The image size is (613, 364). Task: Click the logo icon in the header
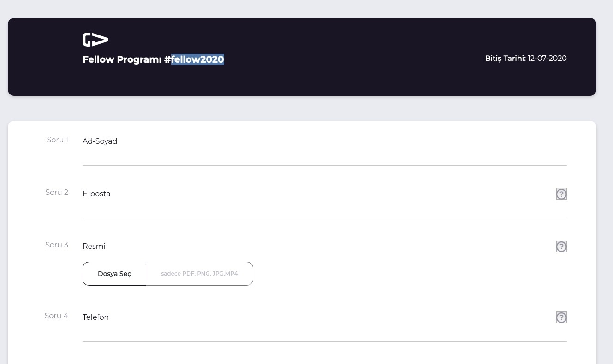pyautogui.click(x=95, y=40)
